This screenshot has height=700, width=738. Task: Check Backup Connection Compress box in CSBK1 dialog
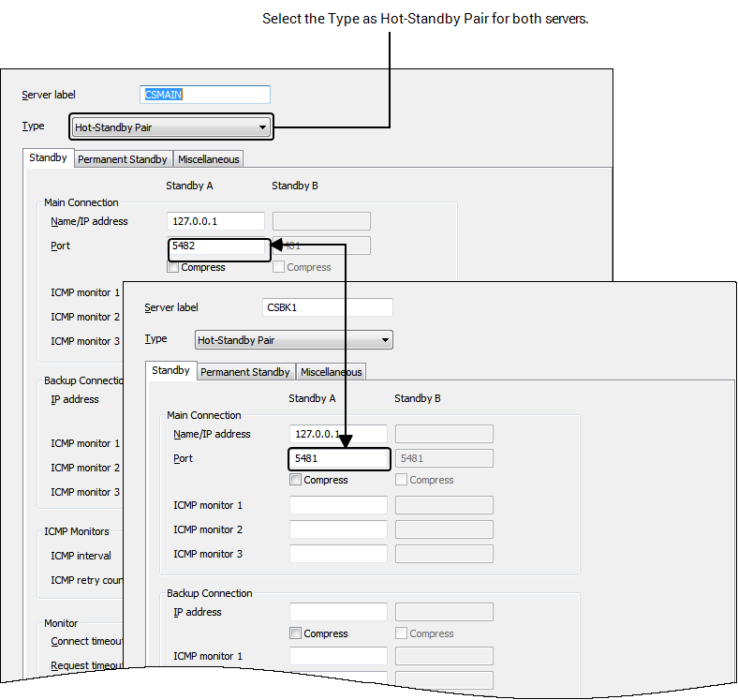click(x=296, y=633)
